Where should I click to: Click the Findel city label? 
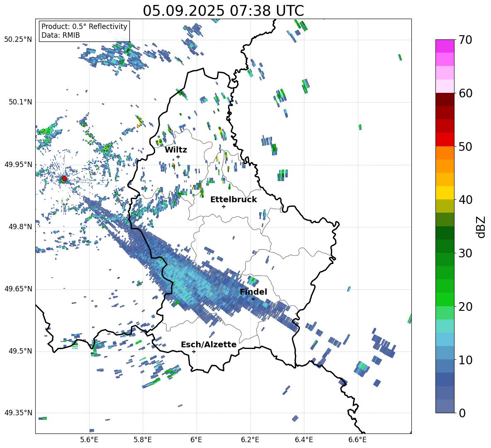pyautogui.click(x=253, y=292)
